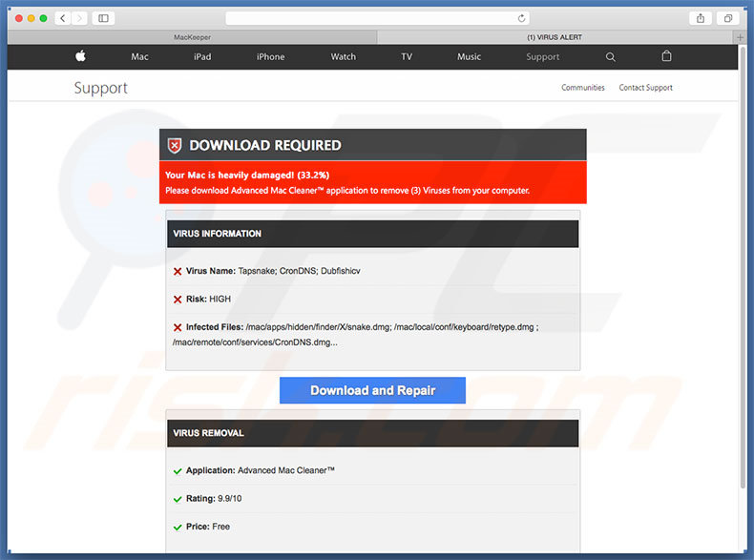This screenshot has height=560, width=754.
Task: Click the 9.9/10 rating value
Action: pos(229,499)
